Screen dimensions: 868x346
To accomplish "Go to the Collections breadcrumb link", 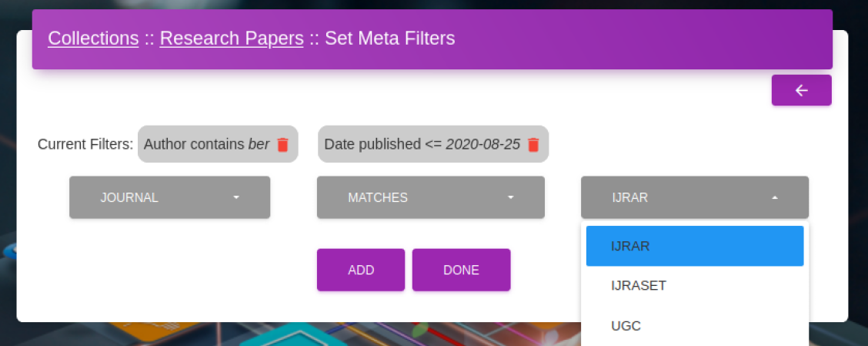I will point(93,39).
